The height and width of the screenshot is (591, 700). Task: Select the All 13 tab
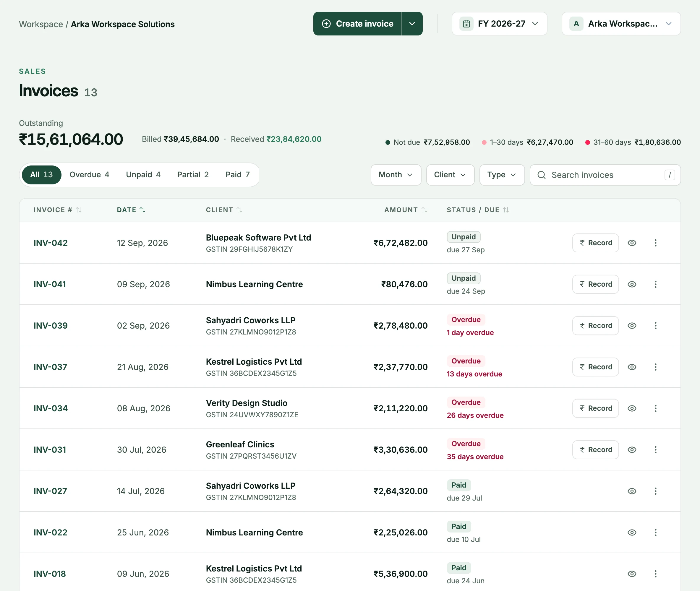pyautogui.click(x=42, y=175)
